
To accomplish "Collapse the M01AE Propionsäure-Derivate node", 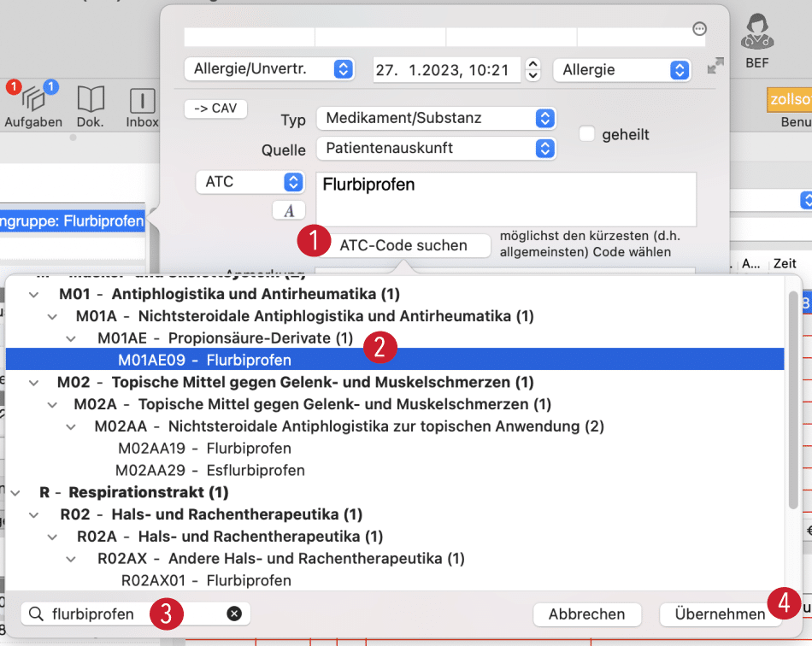I will 71,339.
